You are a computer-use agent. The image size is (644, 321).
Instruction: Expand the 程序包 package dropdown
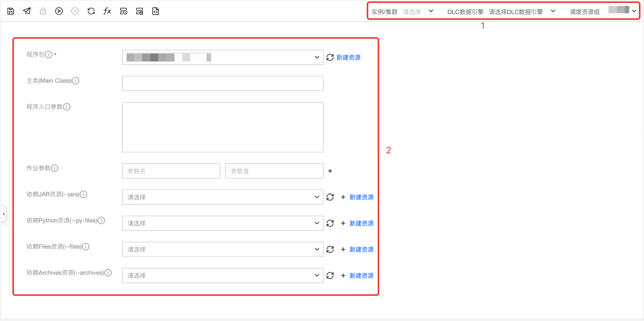222,57
